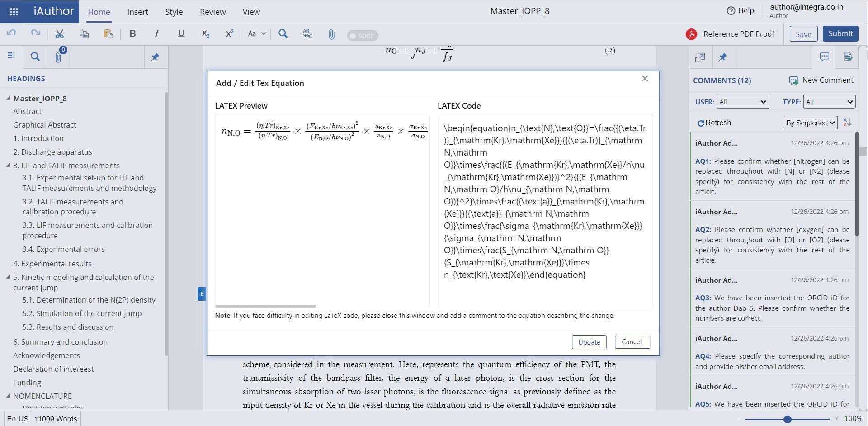Close the Tex Equation dialog

coord(645,79)
